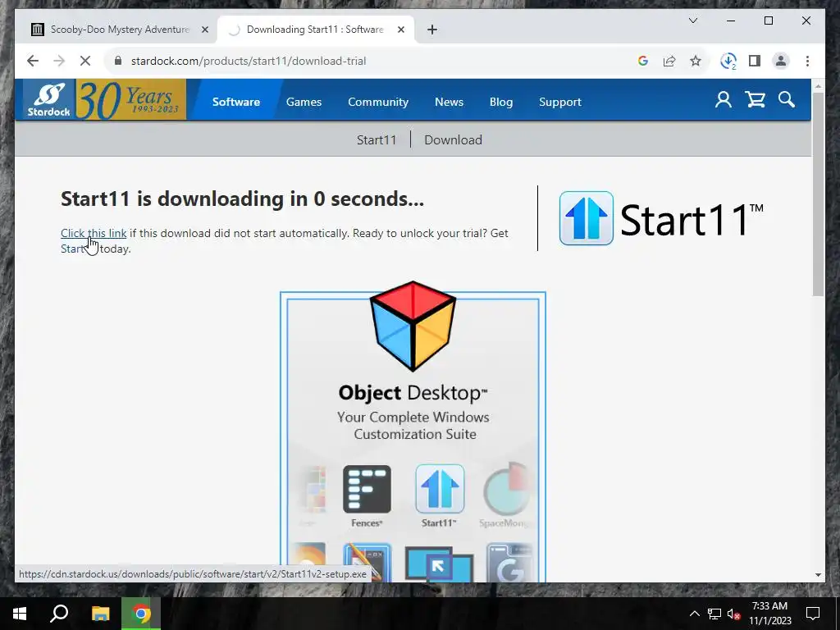This screenshot has width=840, height=630.
Task: Click the Stardock logo in the header
Action: [48, 99]
